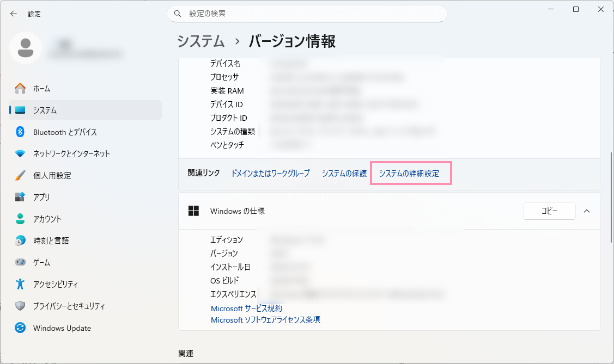Open システムの保護 link

[x=344, y=173]
